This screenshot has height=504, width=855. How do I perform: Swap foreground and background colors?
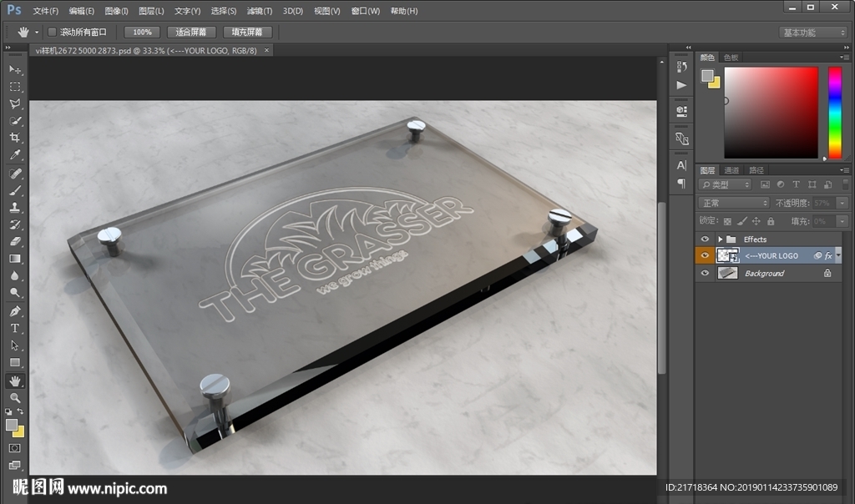pos(20,411)
